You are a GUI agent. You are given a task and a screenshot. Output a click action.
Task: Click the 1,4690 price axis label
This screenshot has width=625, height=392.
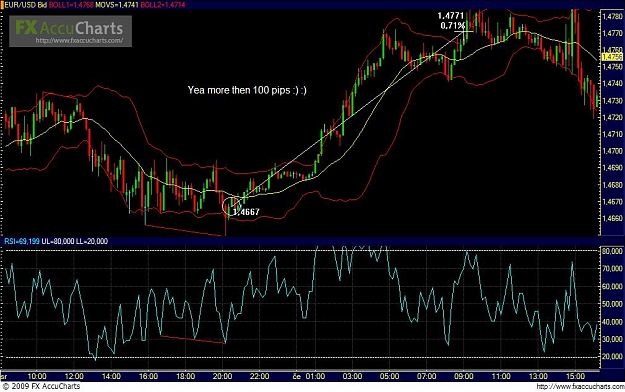click(612, 167)
